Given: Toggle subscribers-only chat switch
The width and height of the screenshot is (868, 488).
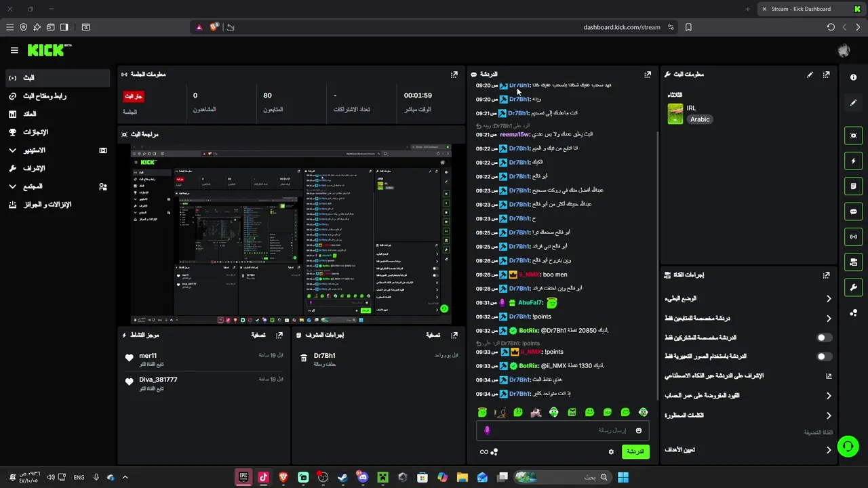Looking at the screenshot, I should click(x=824, y=338).
